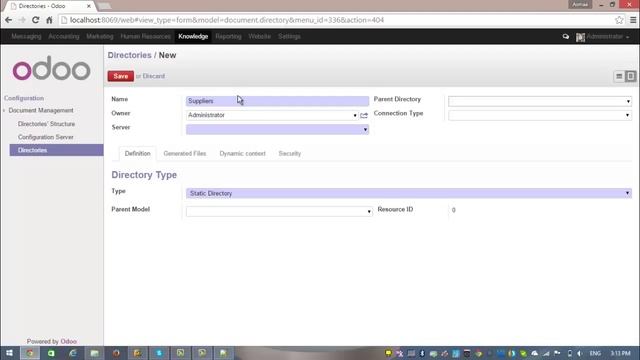Click the odoo logo
Screen dimensions: 640x360
tap(51, 69)
